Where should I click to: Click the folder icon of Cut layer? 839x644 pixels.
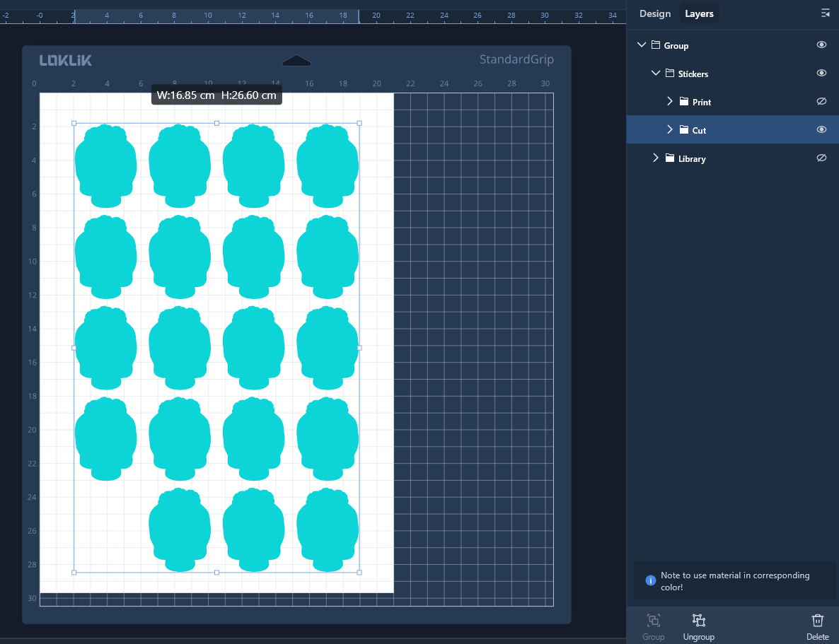click(684, 130)
